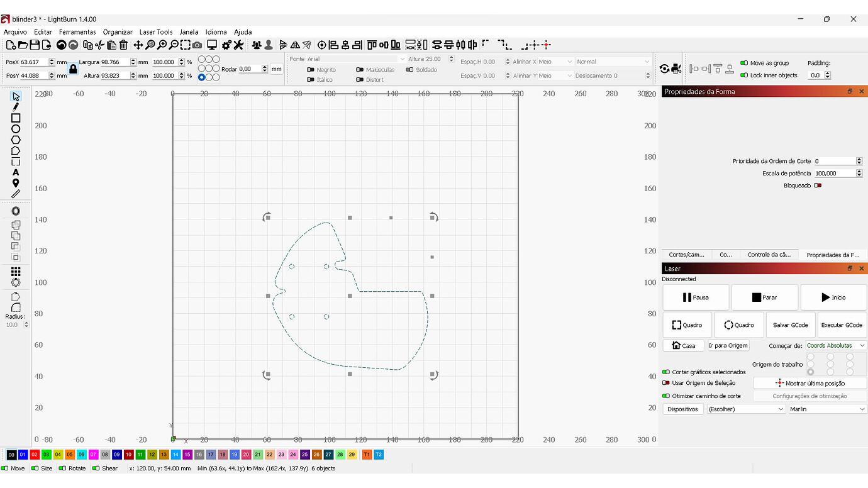This screenshot has width=868, height=488.
Task: Open the Grid Array tool
Action: click(x=16, y=272)
